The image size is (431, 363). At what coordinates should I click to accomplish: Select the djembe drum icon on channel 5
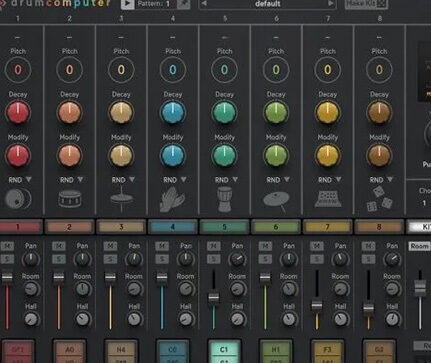(224, 199)
